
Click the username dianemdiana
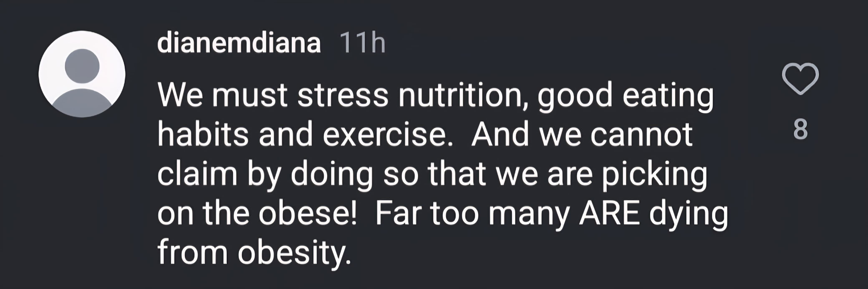(x=238, y=43)
